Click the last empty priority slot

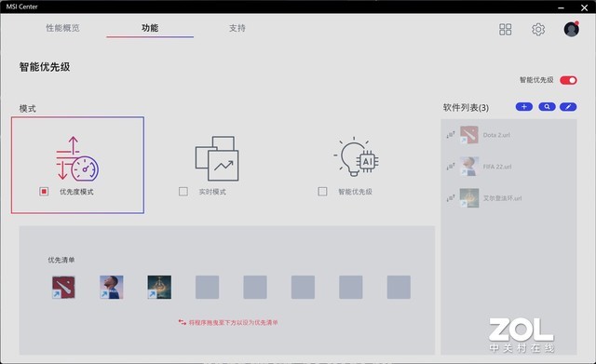coord(399,288)
